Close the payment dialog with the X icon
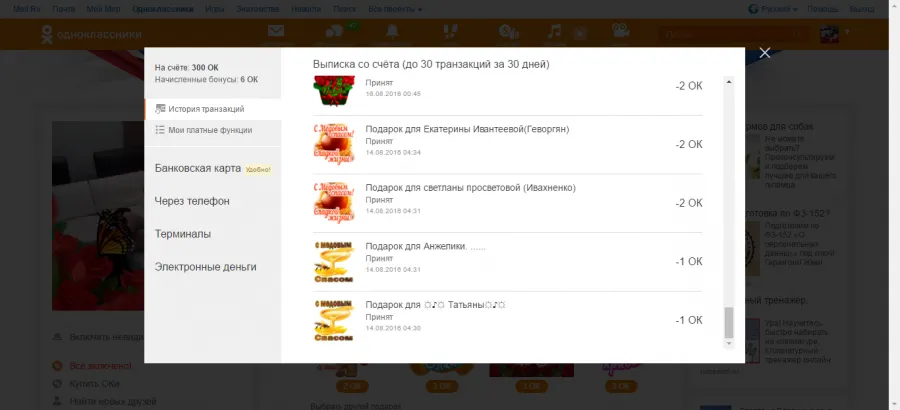900x410 pixels. 765,53
